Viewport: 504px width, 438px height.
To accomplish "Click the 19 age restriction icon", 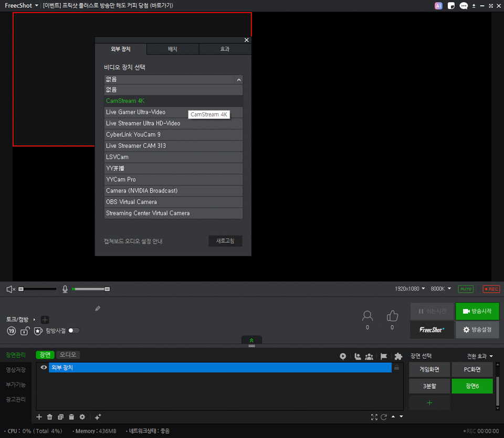I will pos(11,331).
